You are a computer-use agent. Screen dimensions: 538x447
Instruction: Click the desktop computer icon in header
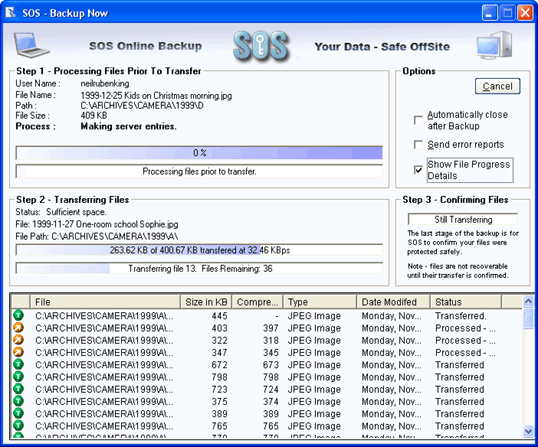(x=494, y=45)
